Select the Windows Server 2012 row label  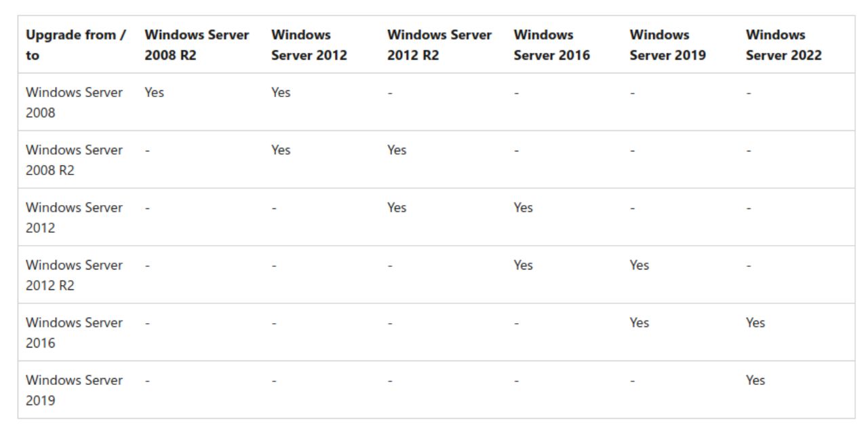74,218
